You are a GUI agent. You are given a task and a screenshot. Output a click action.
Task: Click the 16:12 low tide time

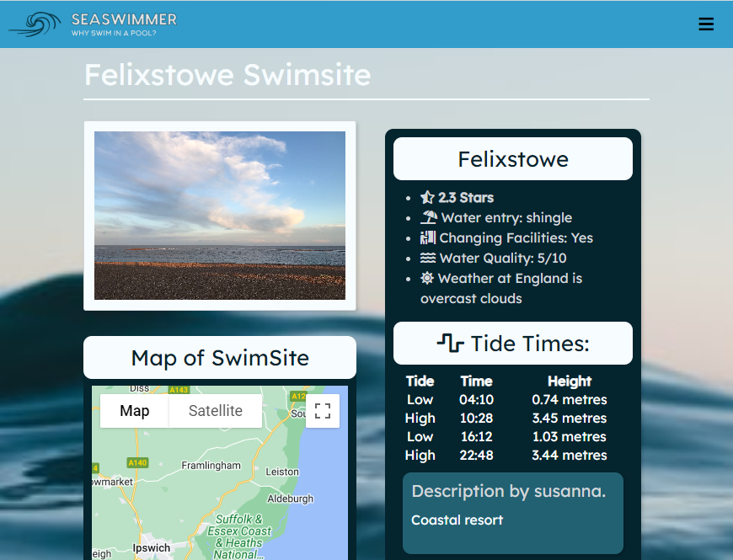[476, 437]
